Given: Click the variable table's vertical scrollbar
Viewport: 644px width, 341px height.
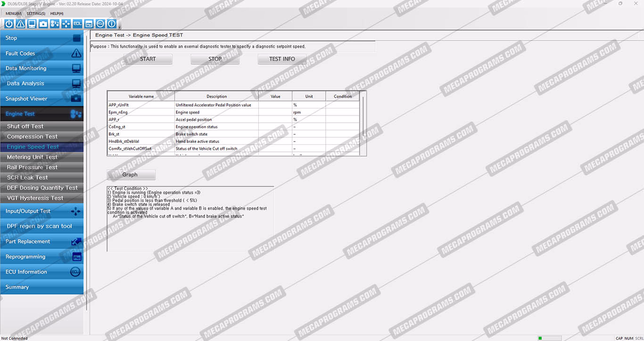Looking at the screenshot, I should (363, 123).
